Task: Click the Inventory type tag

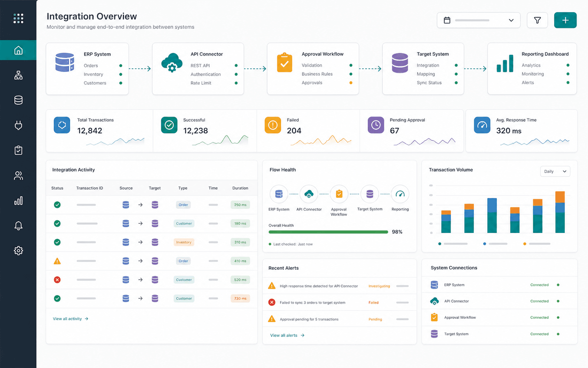Action: pos(184,242)
